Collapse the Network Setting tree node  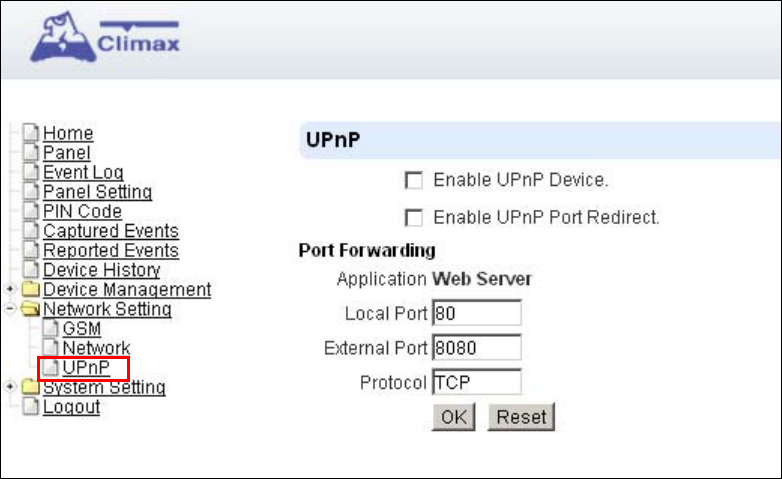[10, 308]
